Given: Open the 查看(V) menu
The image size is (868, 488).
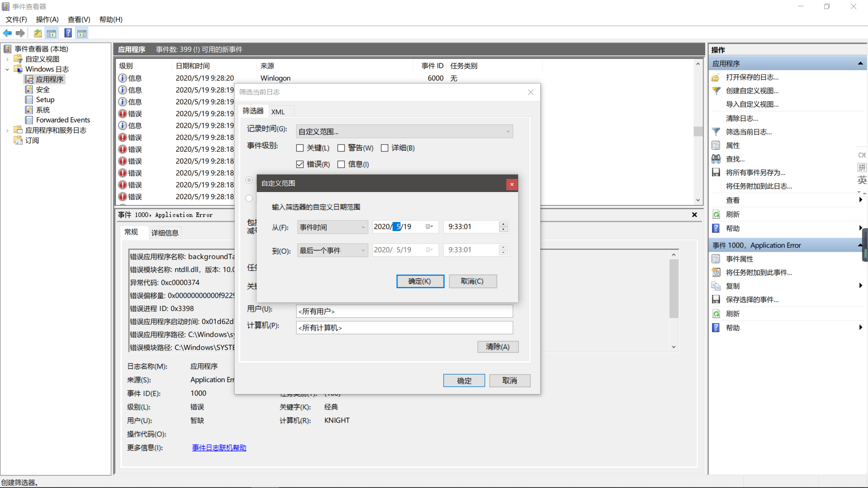Looking at the screenshot, I should [x=79, y=19].
